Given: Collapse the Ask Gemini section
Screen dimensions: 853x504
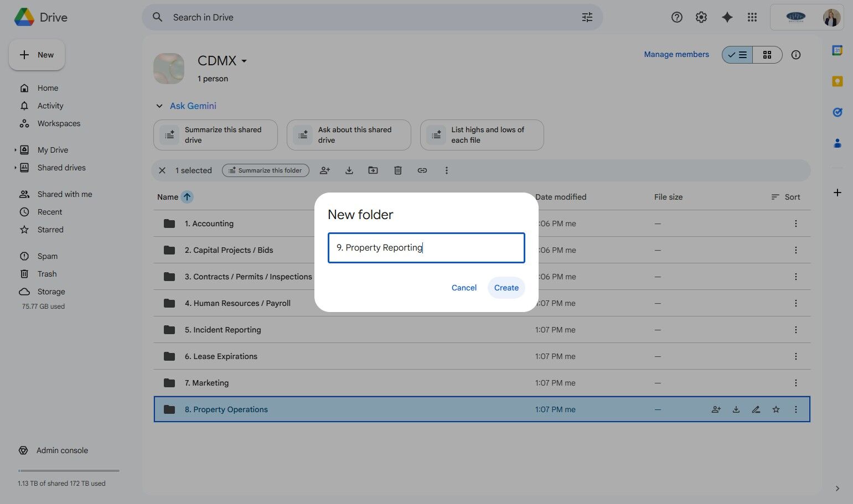Looking at the screenshot, I should click(x=159, y=106).
